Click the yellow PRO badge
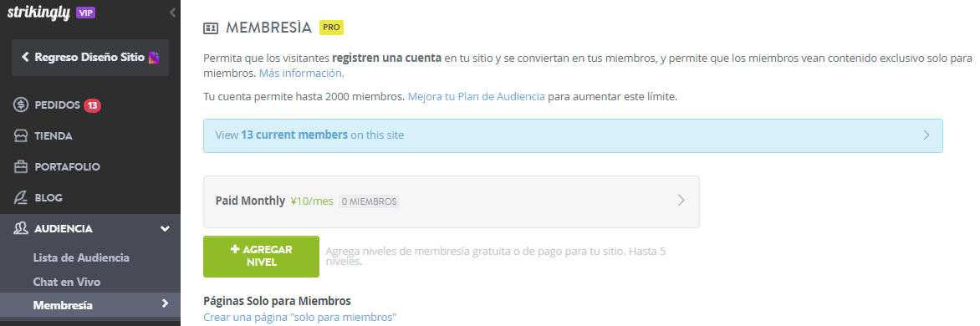980x326 pixels. point(332,28)
